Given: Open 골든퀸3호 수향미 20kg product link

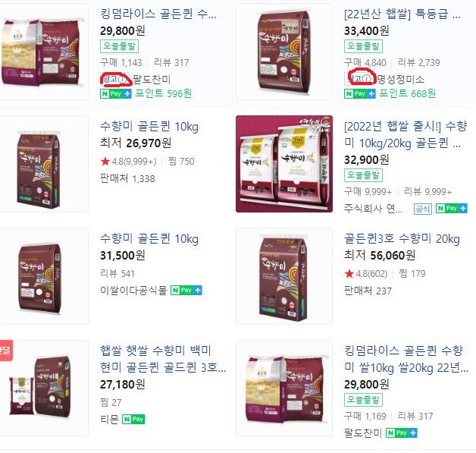Looking at the screenshot, I should click(x=402, y=238).
